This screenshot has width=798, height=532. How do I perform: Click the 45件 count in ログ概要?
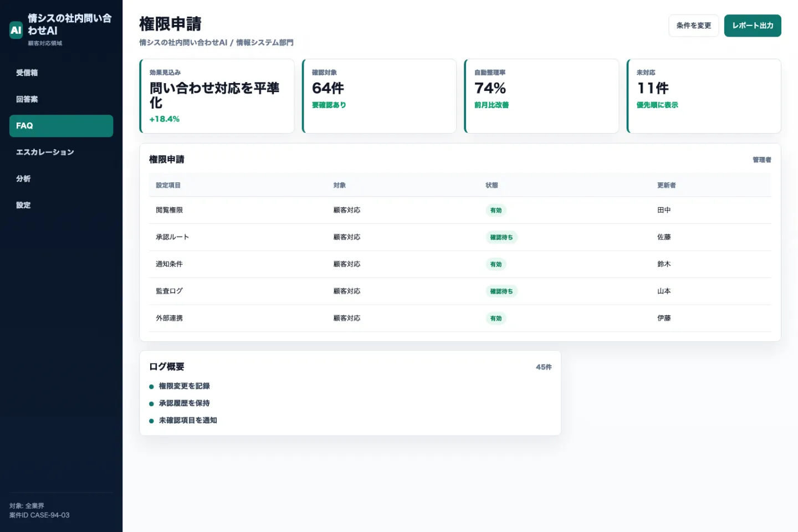click(x=544, y=367)
